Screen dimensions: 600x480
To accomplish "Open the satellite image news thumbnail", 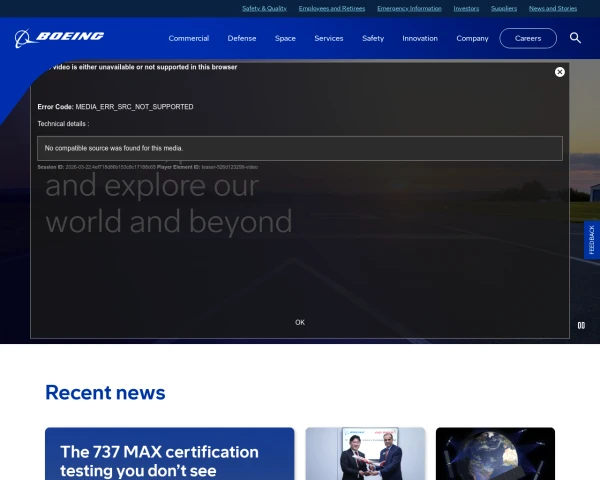I will (495, 455).
